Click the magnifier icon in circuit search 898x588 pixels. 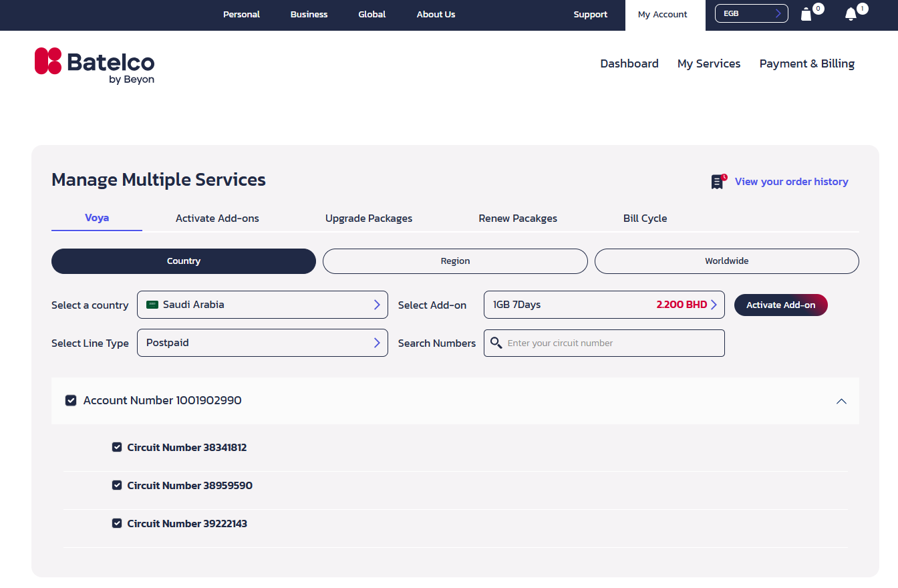[496, 343]
